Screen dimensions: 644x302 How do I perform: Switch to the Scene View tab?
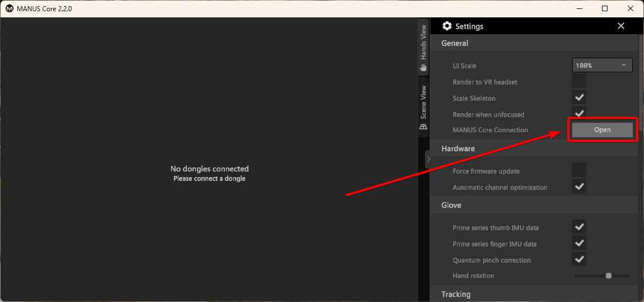click(x=424, y=102)
